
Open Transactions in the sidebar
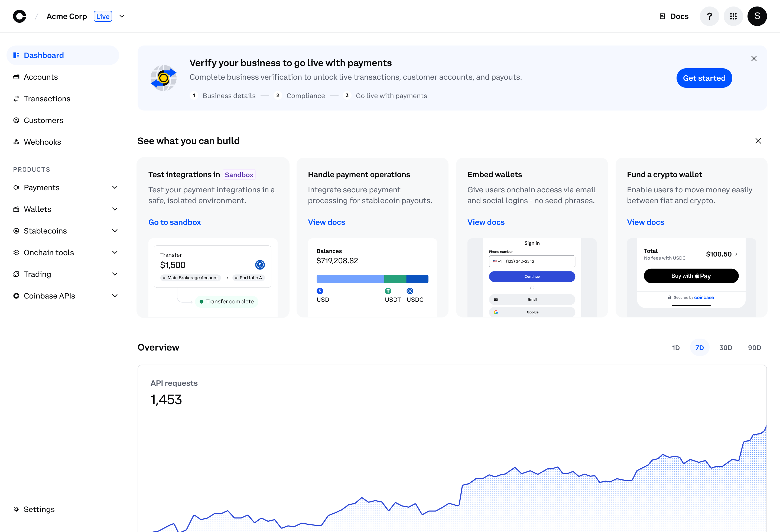[63, 99]
